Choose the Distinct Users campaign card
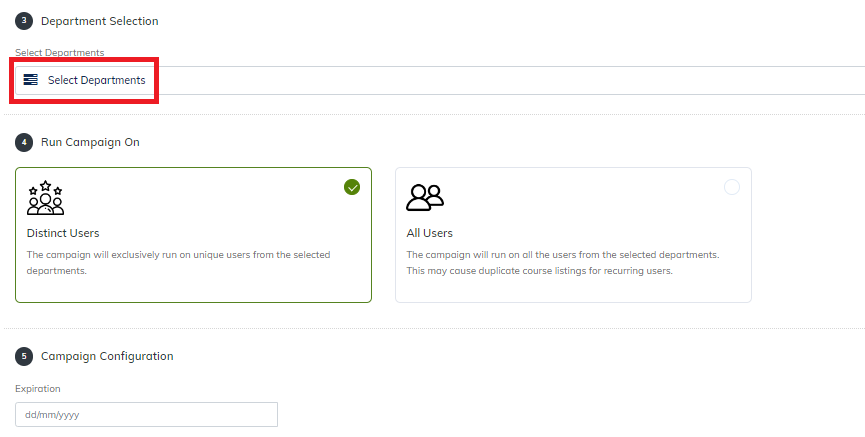The image size is (865, 437). (x=194, y=235)
